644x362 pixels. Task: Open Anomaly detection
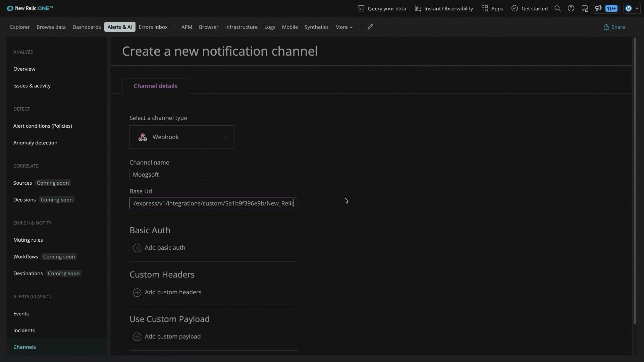[35, 142]
